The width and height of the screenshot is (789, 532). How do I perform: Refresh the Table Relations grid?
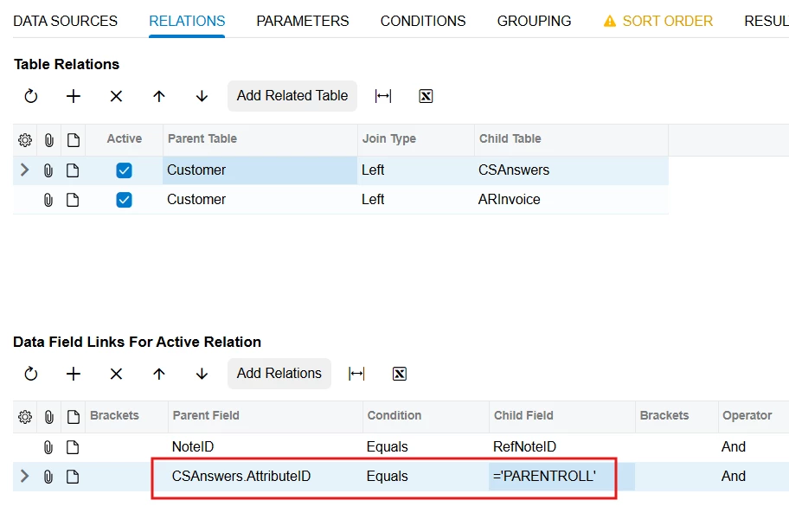click(30, 96)
